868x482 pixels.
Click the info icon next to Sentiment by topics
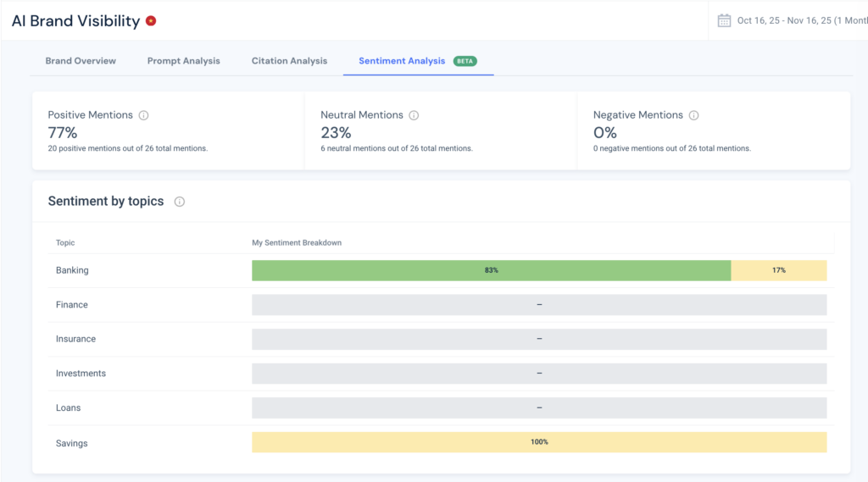(180, 202)
